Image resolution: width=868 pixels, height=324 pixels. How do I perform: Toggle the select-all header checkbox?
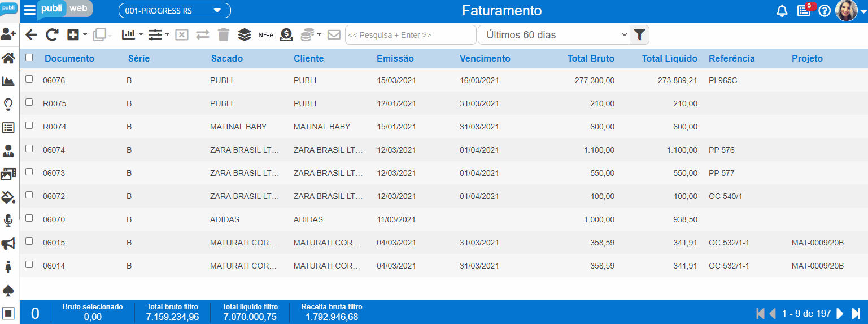(x=29, y=57)
